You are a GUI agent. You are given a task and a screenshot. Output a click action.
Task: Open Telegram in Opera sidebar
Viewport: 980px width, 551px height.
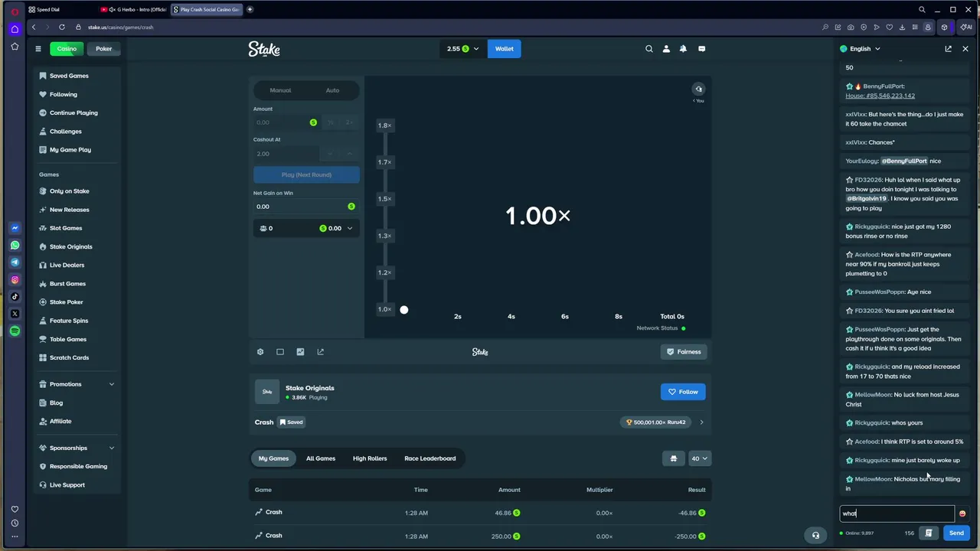click(x=15, y=262)
